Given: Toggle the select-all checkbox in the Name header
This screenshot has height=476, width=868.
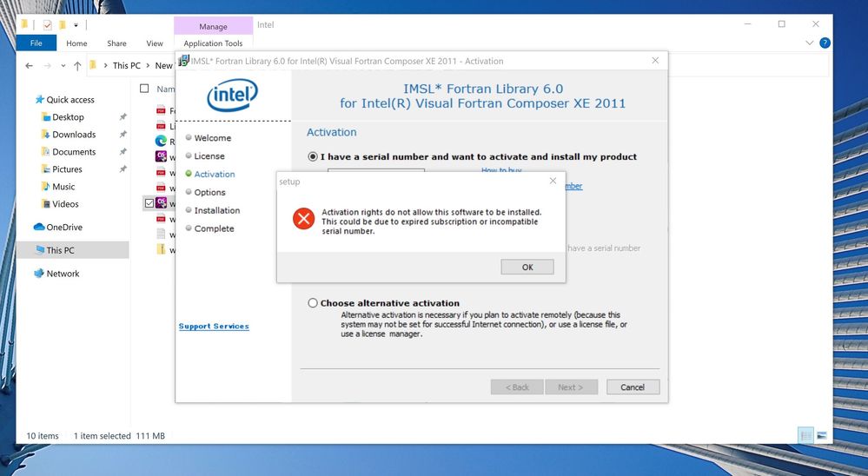Looking at the screenshot, I should click(144, 89).
